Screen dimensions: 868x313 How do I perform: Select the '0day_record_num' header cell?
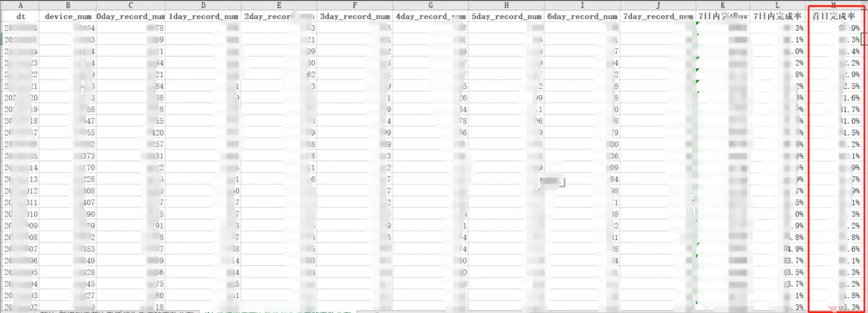pos(131,16)
